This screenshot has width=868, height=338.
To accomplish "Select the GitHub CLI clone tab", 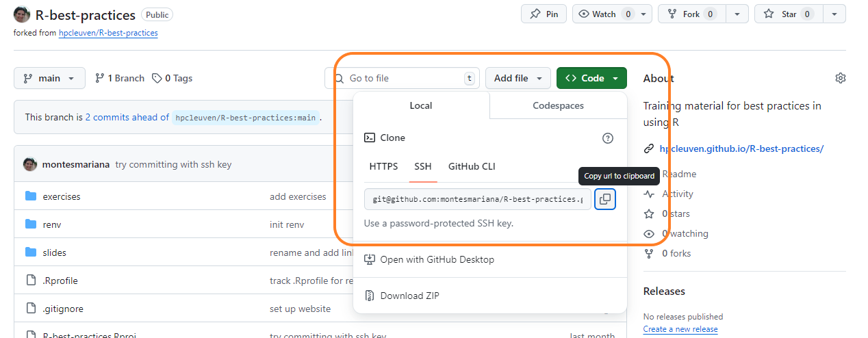I will pyautogui.click(x=472, y=166).
